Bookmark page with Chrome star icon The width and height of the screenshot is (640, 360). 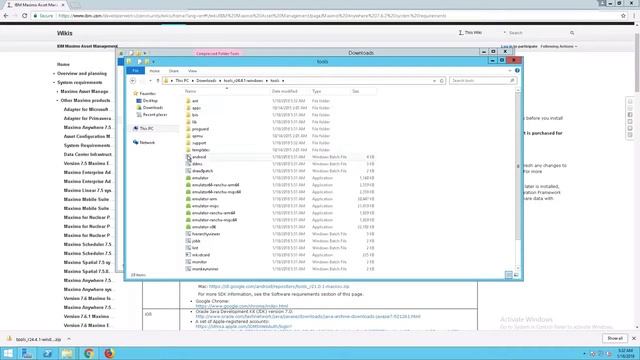623,16
